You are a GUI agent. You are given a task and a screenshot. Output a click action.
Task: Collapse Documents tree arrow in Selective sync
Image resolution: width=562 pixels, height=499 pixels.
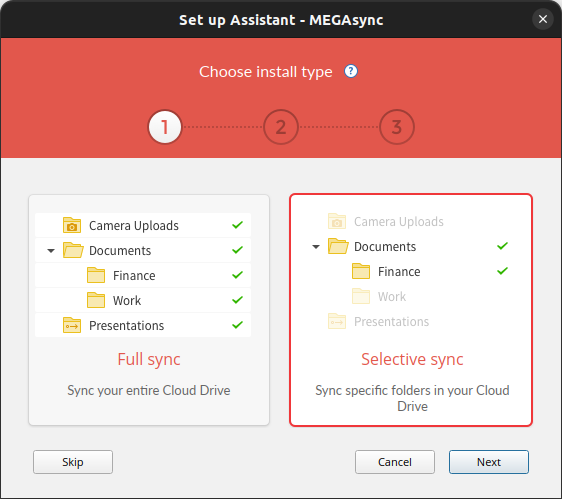(316, 247)
